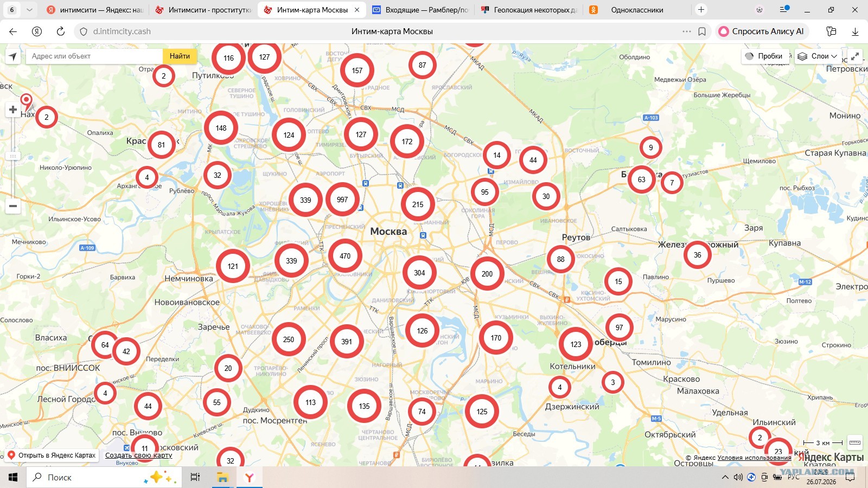Open the Windows notification center icon
Screen dimensions: 868x488
[x=850, y=477]
